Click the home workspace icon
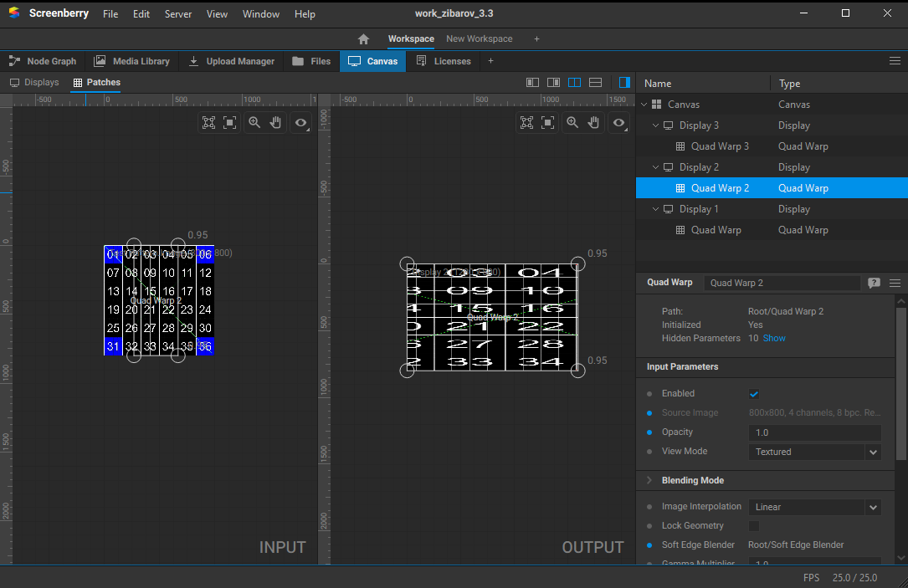The image size is (908, 588). point(363,39)
